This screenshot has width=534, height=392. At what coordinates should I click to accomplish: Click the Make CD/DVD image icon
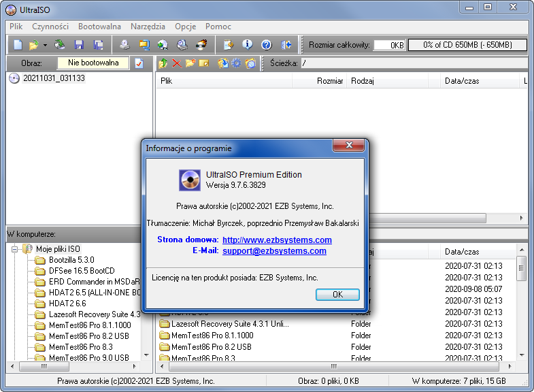(x=124, y=45)
